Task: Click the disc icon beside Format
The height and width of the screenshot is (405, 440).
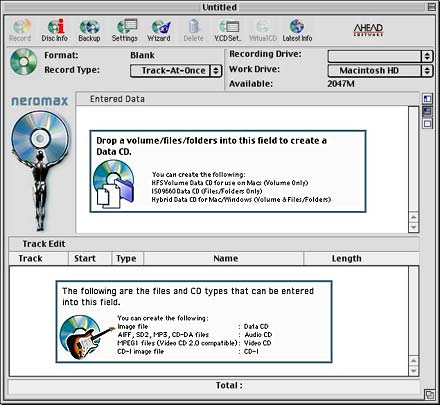Action: pos(23,61)
